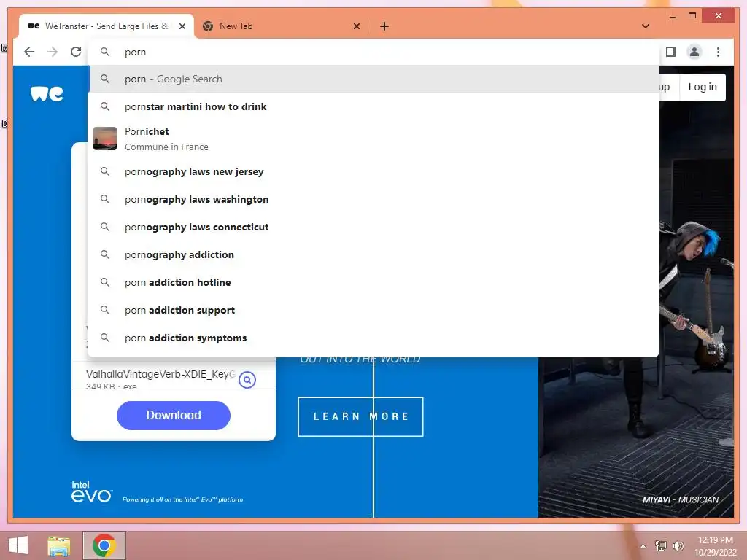Open a new tab with plus button
Viewport: 747px width, 560px height.
(384, 26)
